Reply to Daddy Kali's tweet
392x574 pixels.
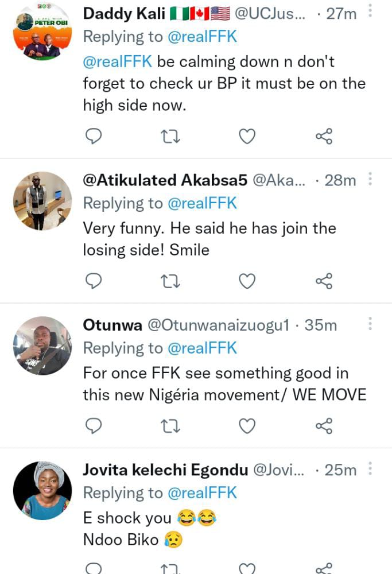click(93, 136)
